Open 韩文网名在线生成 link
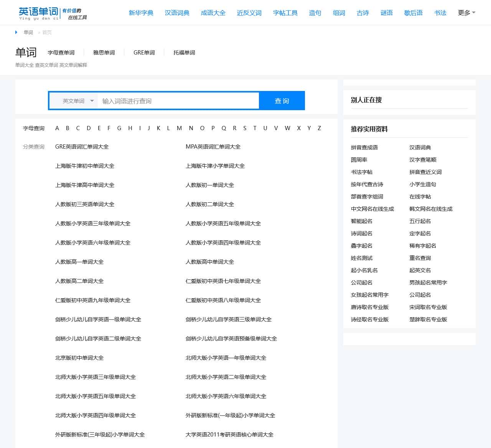The width and height of the screenshot is (491, 448). (431, 209)
